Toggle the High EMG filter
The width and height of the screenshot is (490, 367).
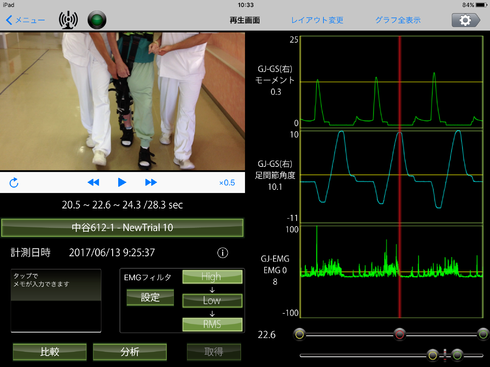(x=212, y=277)
